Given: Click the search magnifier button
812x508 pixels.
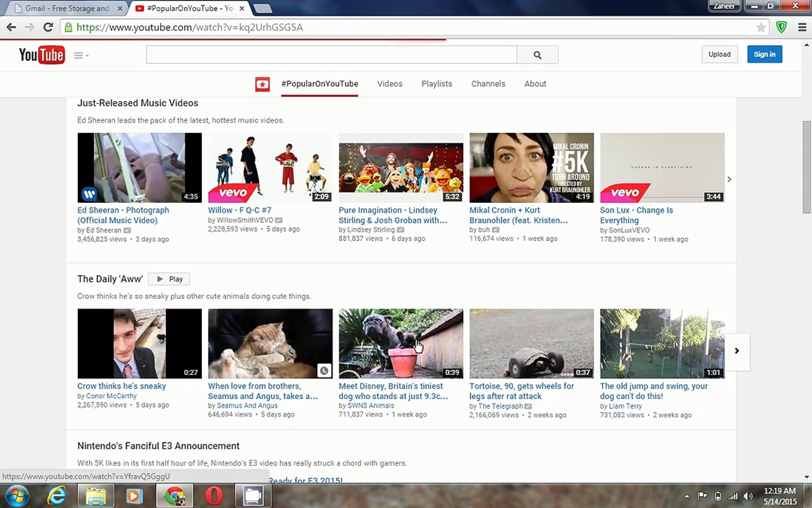Looking at the screenshot, I should click(537, 55).
